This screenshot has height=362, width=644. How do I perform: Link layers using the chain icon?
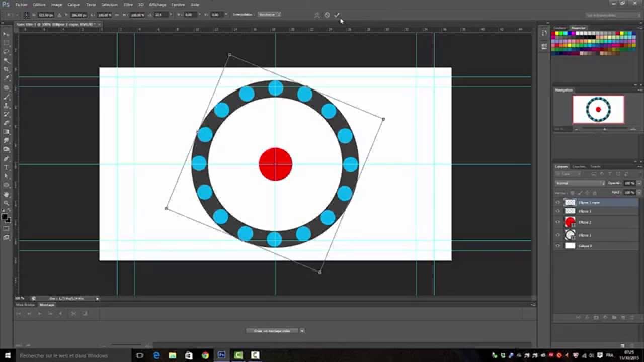(x=578, y=317)
